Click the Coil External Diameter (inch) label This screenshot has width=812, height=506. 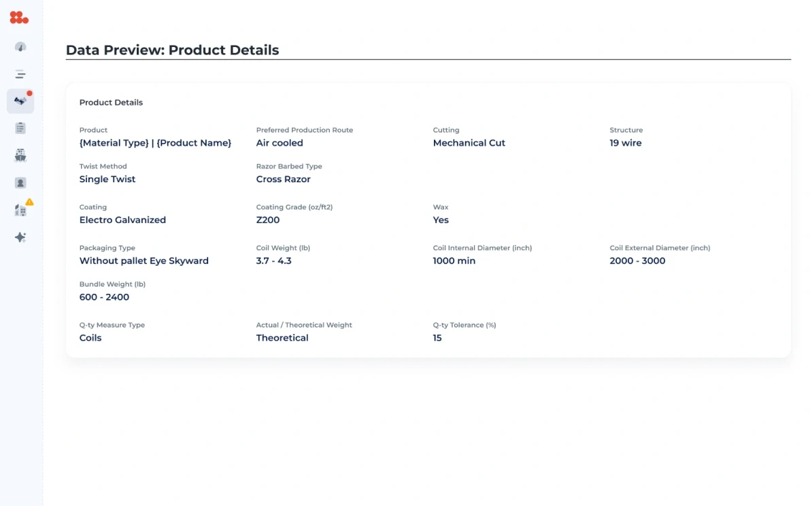point(660,248)
